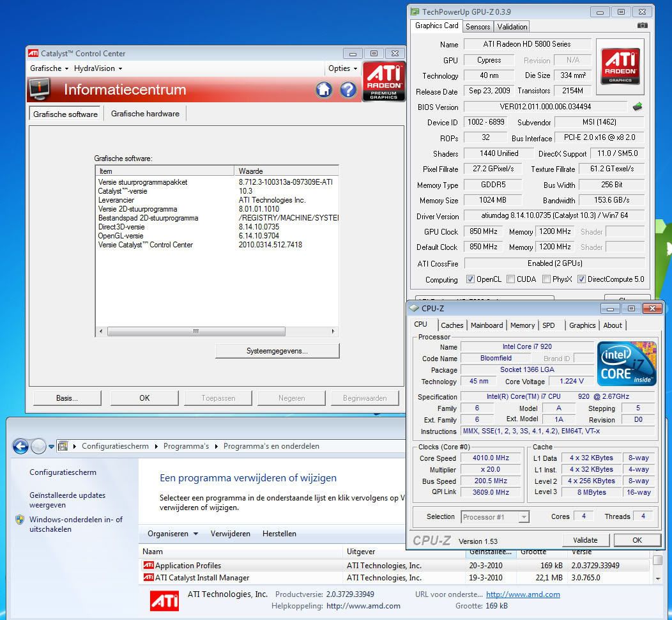Open the Validation tab in GPU-Z
Viewport: 672px width, 620px height.
coord(512,27)
